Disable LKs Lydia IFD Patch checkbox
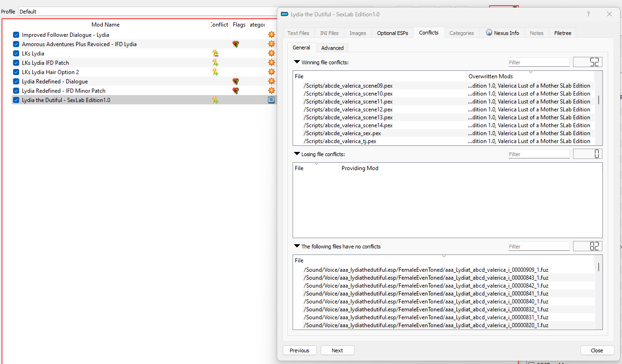Screen dimensions: 622x364 click(16, 63)
